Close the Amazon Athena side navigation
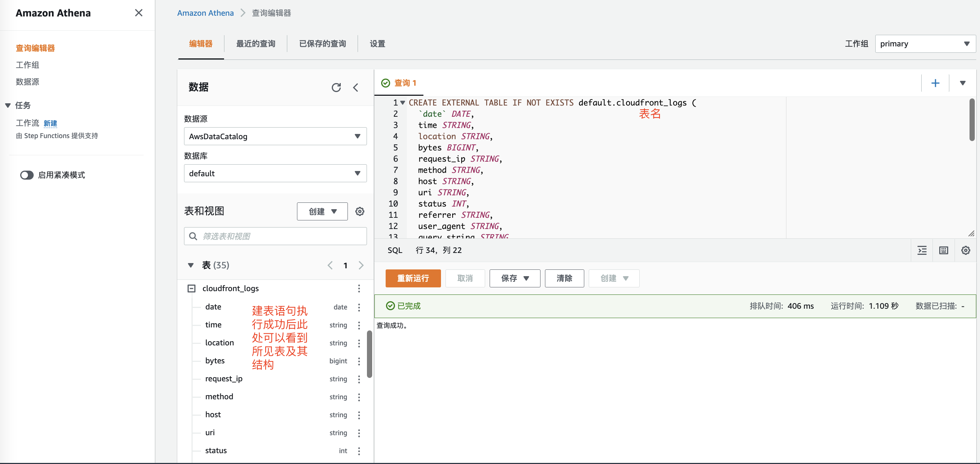 [x=138, y=13]
